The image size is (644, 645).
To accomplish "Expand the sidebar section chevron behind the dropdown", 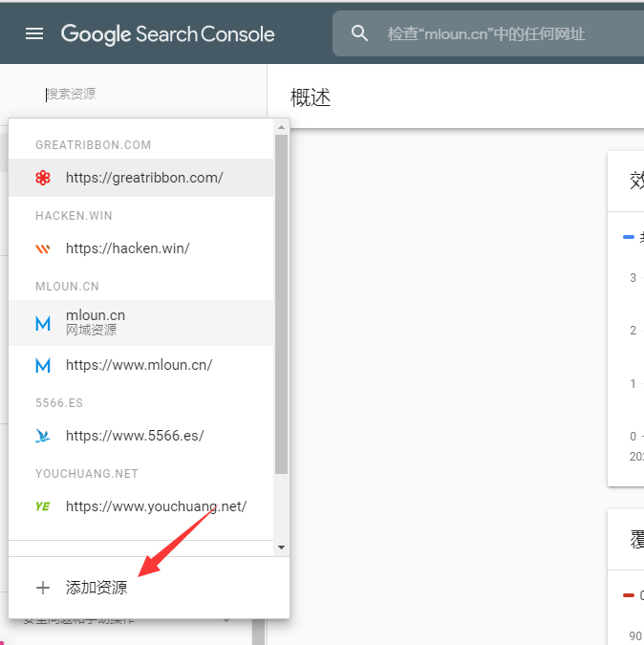I will [x=226, y=620].
